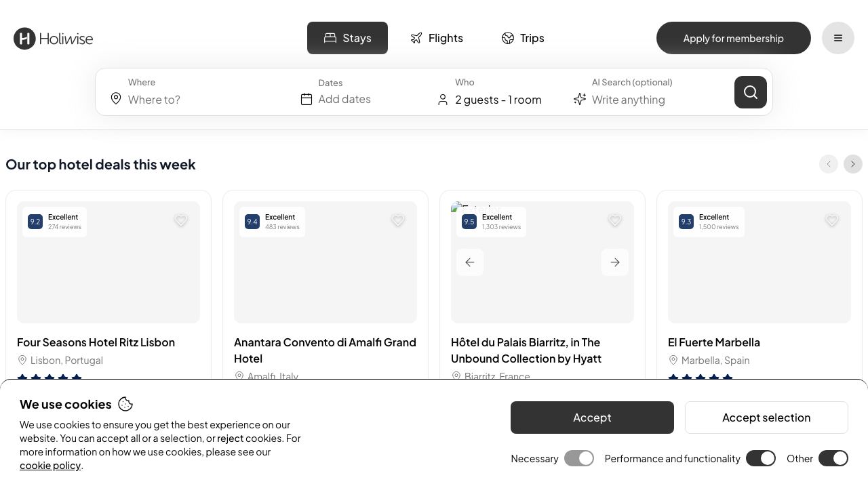868x488 pixels.
Task: Click the 1,303 reviews text
Action: pyautogui.click(x=501, y=227)
